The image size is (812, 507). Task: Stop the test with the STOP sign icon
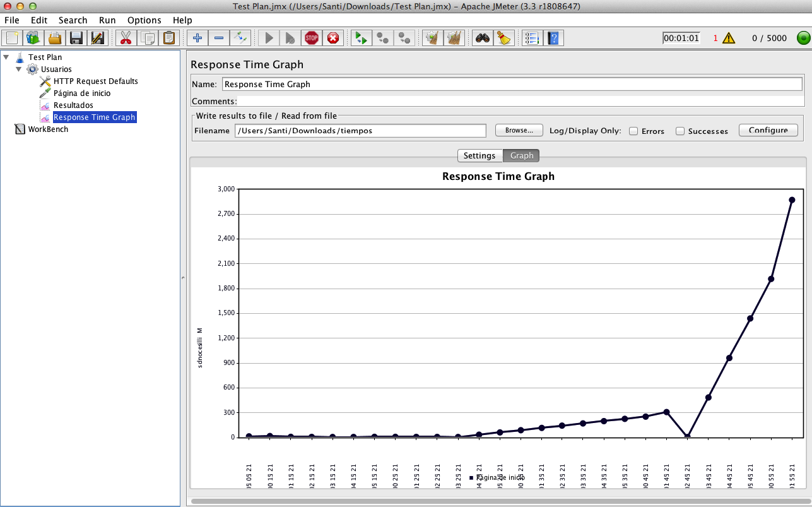coord(312,38)
